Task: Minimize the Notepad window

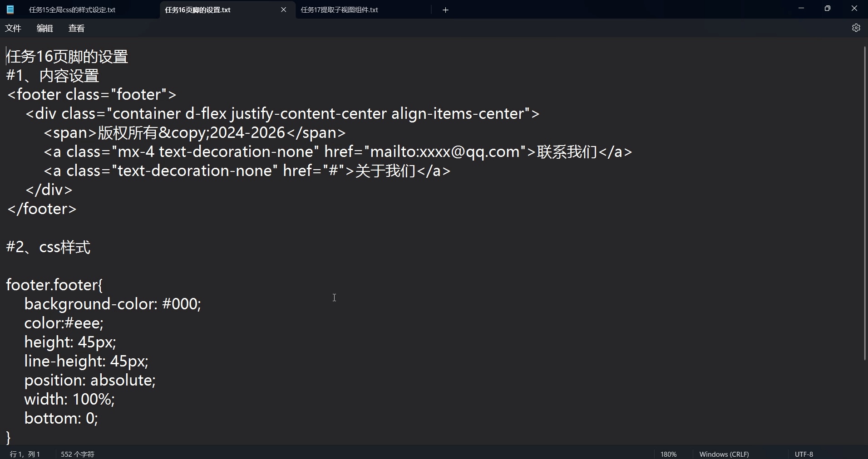Action: pyautogui.click(x=801, y=8)
